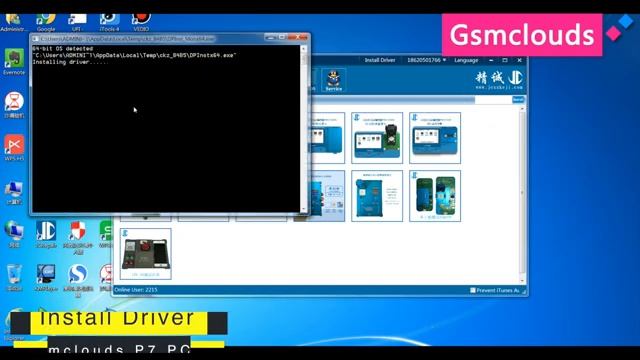Click scroll-down arrow in JC window
Viewport: 640px width, 360px height.
tap(522, 281)
